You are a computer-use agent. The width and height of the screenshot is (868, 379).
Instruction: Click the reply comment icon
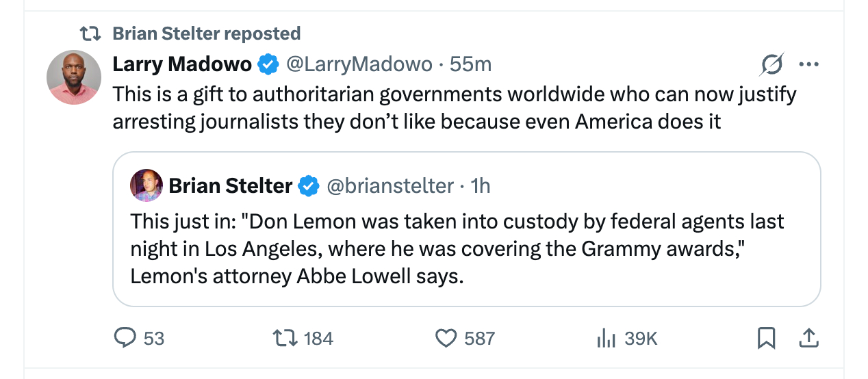point(125,338)
